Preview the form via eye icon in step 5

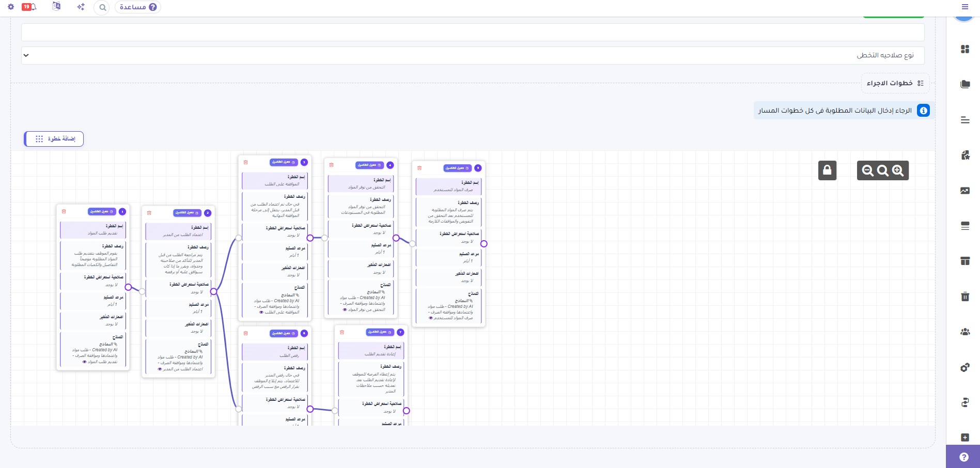430,318
